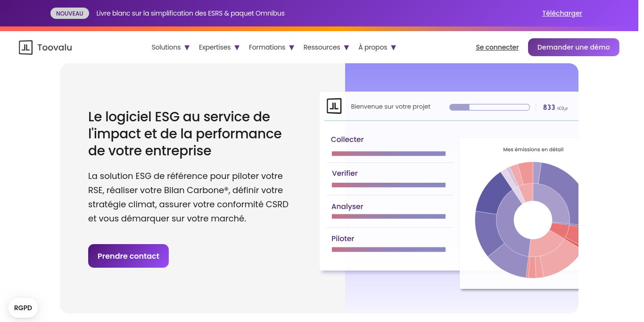This screenshot has width=644, height=322.
Task: Click the gradient bar under Verifier
Action: (388, 185)
